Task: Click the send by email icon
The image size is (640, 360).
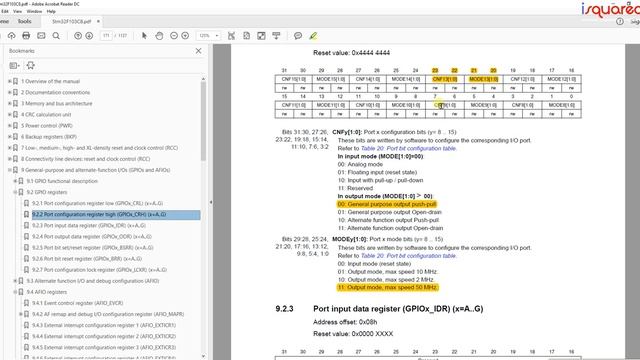Action: (x=41, y=36)
